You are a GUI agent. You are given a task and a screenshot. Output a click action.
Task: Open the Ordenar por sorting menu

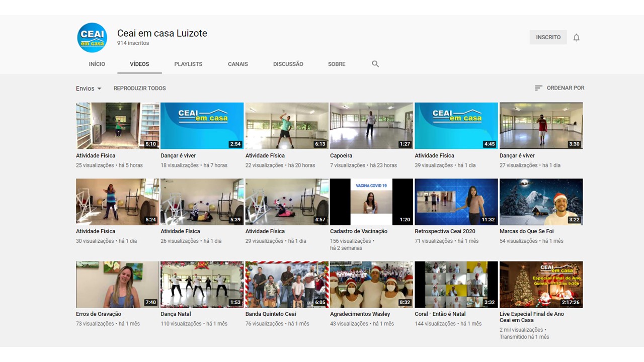[559, 88]
